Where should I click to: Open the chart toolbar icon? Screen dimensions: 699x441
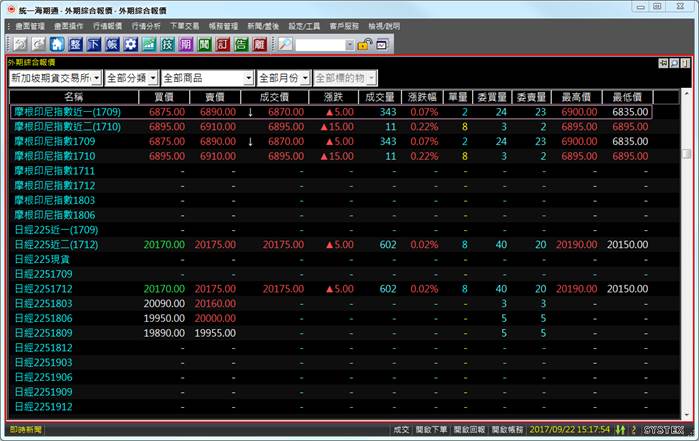(149, 44)
